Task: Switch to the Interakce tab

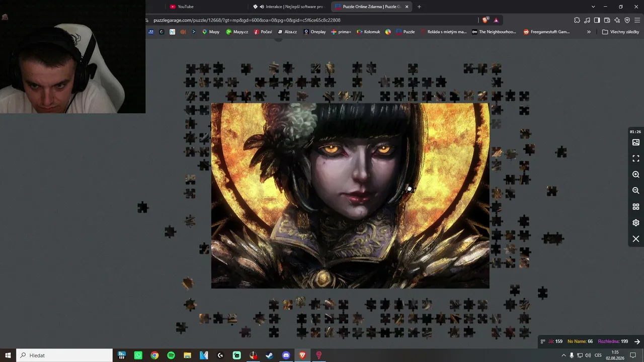Action: (x=289, y=7)
